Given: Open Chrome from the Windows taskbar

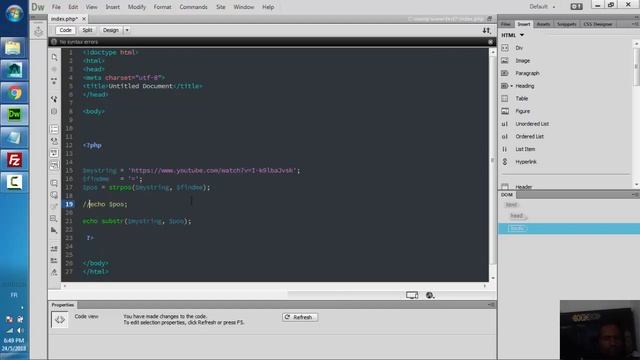Looking at the screenshot, I should (14, 93).
